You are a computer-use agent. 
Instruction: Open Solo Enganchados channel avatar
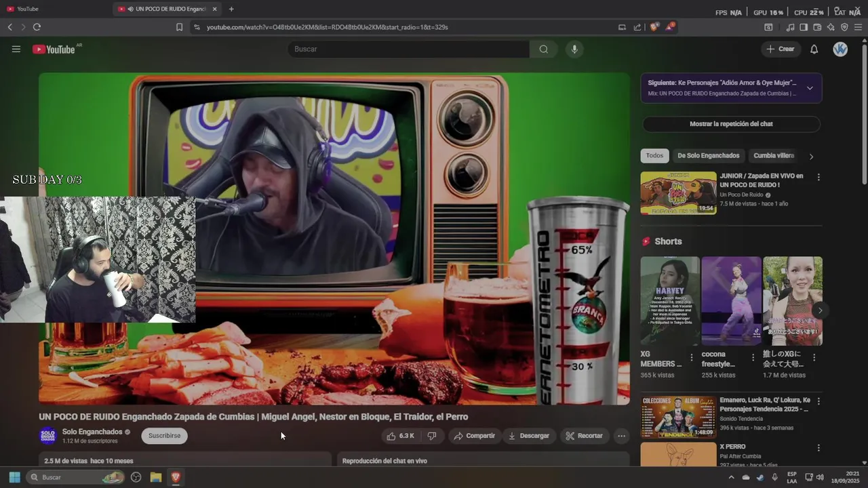pos(47,436)
